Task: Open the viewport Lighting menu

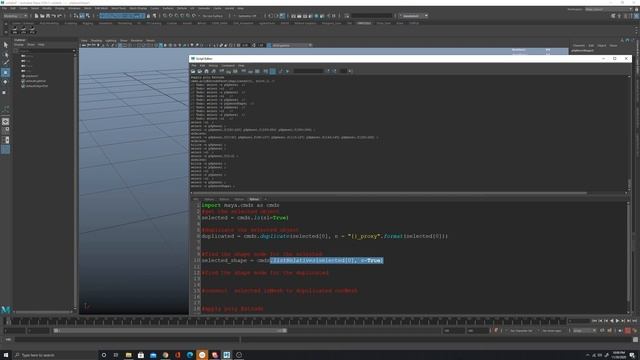Action: [111, 40]
